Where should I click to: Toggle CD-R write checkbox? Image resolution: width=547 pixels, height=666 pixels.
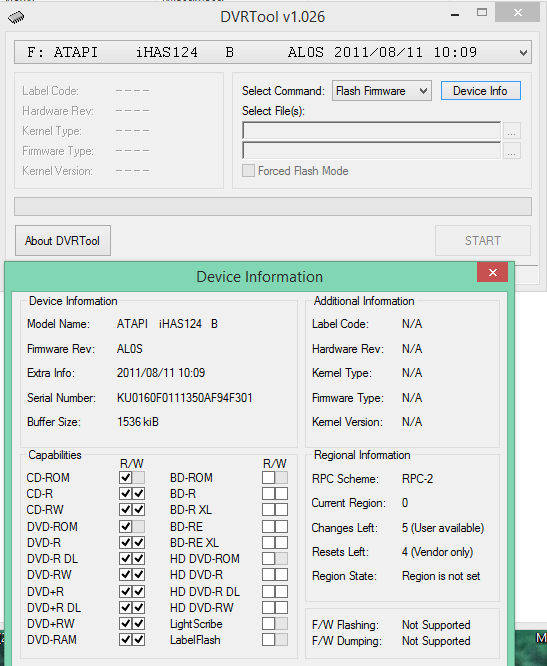point(138,494)
